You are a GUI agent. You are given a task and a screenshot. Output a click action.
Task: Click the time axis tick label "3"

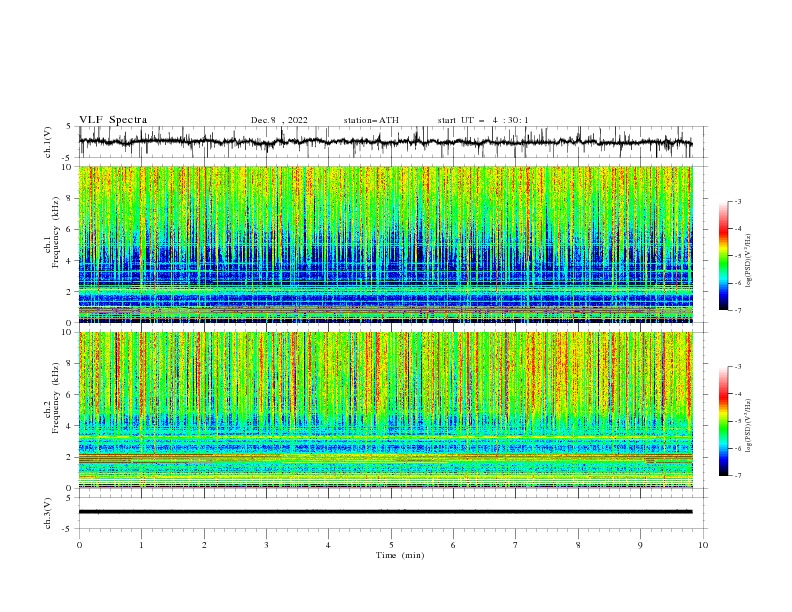266,545
